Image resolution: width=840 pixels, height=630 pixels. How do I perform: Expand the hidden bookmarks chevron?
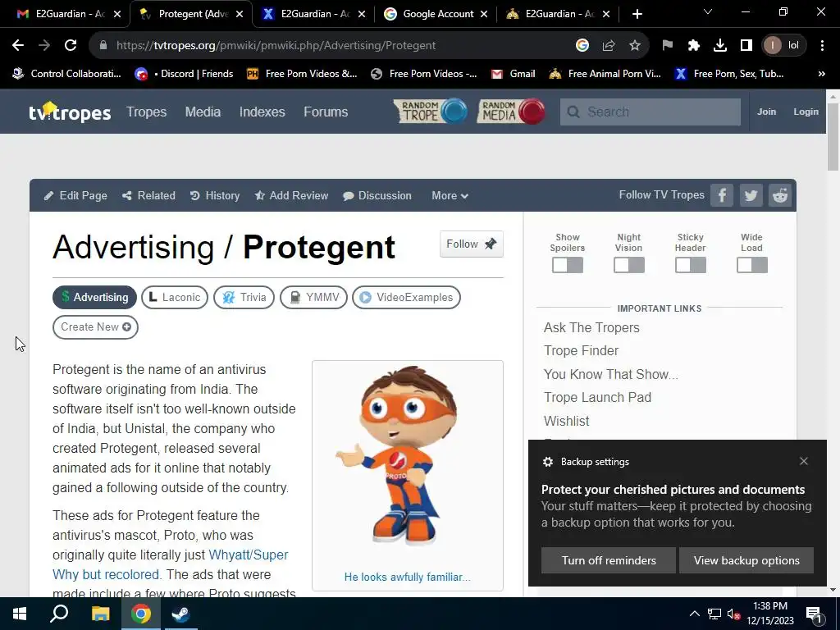click(822, 74)
